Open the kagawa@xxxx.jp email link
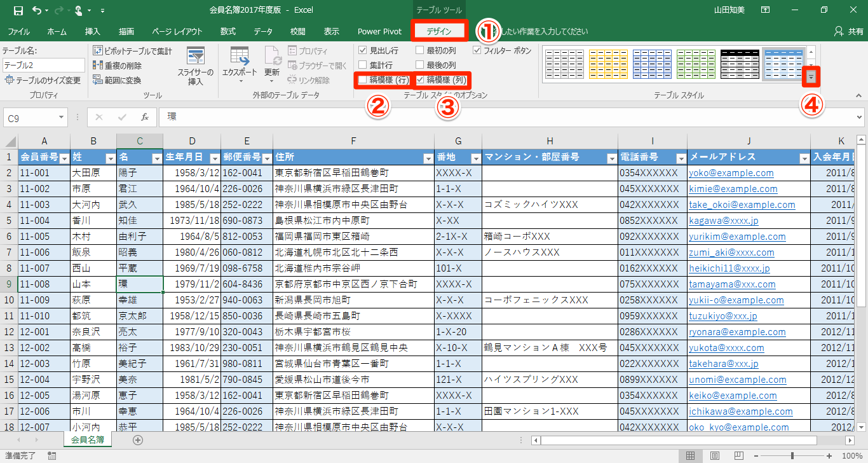The image size is (868, 463). pyautogui.click(x=724, y=221)
